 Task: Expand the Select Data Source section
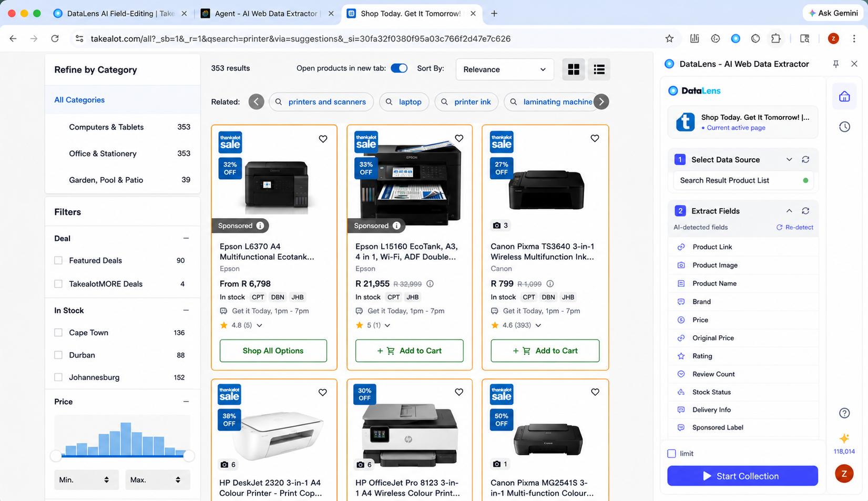pyautogui.click(x=789, y=160)
